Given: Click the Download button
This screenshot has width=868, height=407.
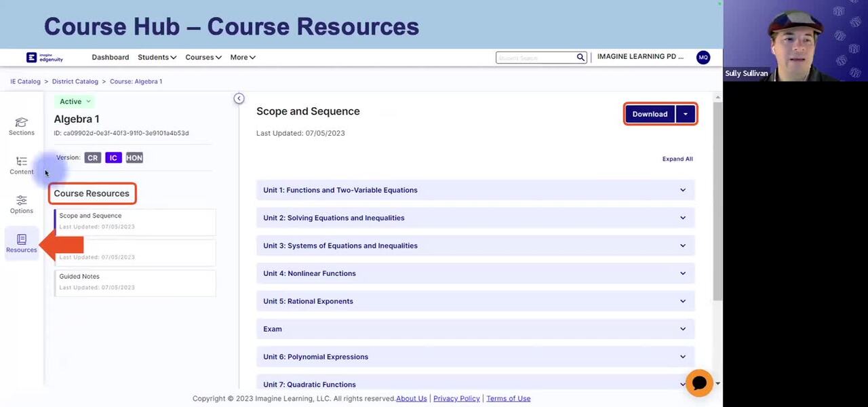Looking at the screenshot, I should tap(650, 114).
